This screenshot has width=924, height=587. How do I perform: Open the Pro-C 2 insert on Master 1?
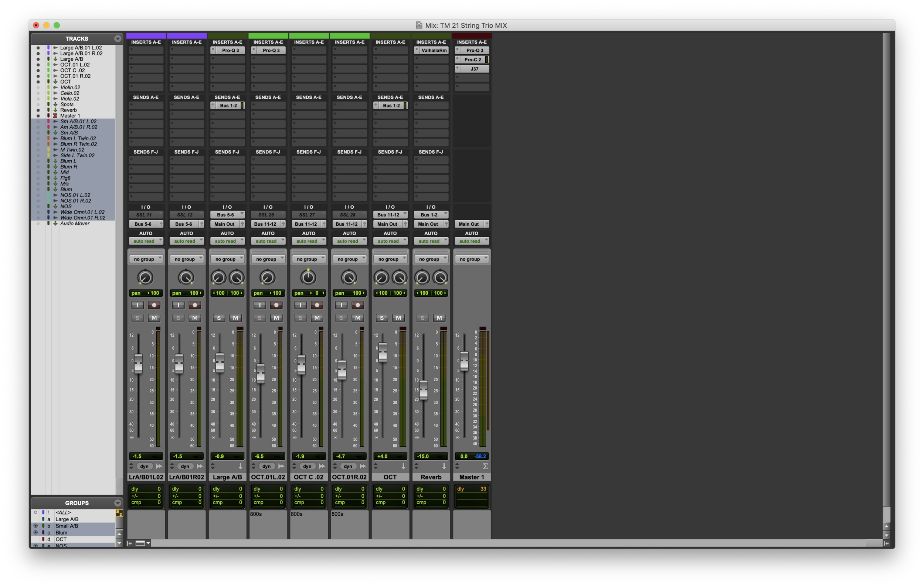pos(472,60)
